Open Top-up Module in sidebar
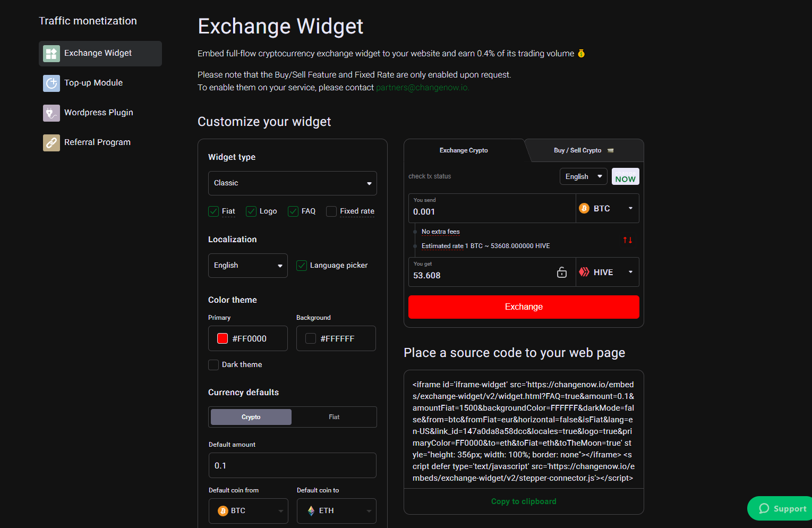 (x=100, y=83)
